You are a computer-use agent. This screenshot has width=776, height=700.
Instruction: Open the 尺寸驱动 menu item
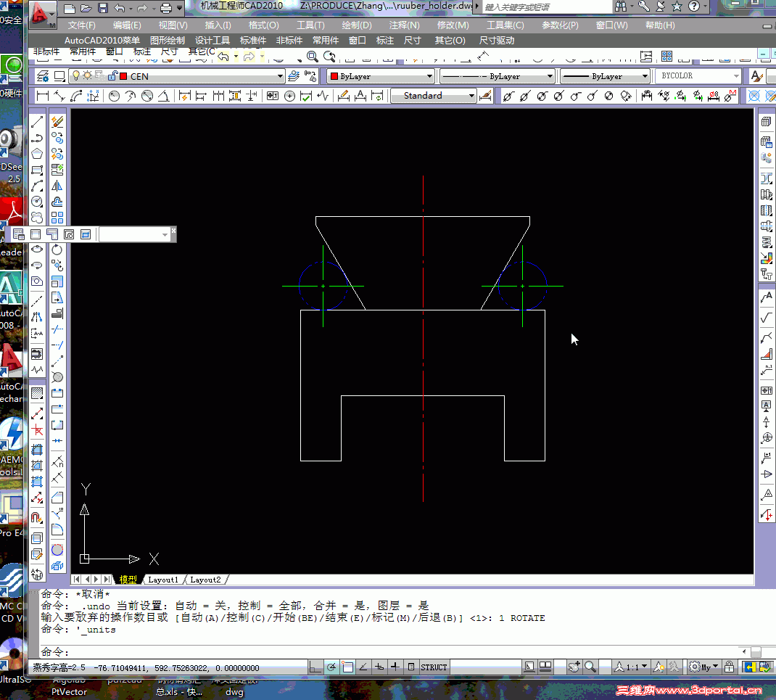pyautogui.click(x=496, y=41)
